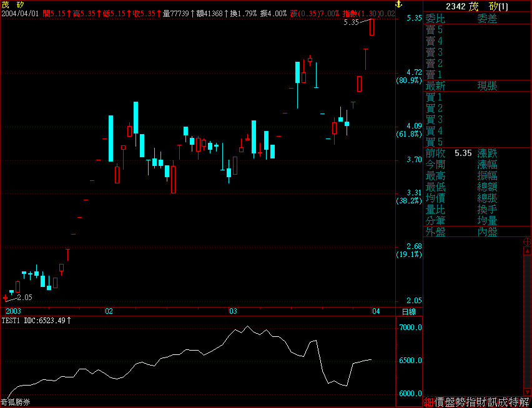Switch to the 勢 trend tab
Image resolution: width=532 pixels, height=408 pixels.
coord(460,402)
